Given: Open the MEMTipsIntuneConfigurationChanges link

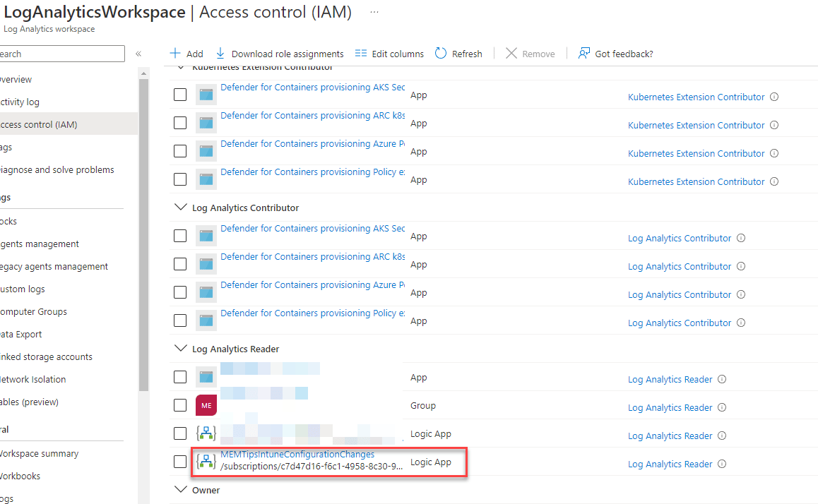Looking at the screenshot, I should 297,454.
